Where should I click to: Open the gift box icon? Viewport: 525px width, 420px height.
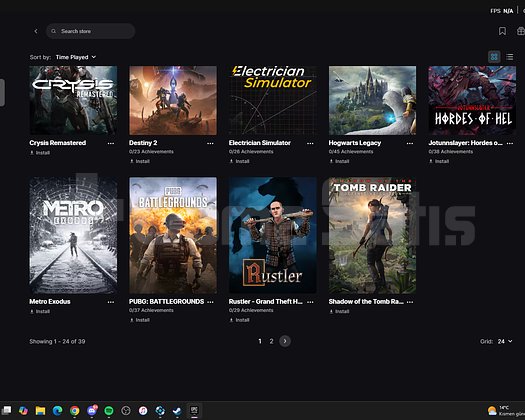(521, 31)
